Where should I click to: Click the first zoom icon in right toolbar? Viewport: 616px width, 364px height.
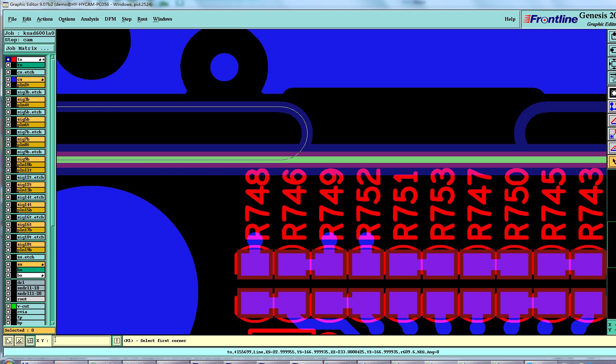click(x=612, y=36)
